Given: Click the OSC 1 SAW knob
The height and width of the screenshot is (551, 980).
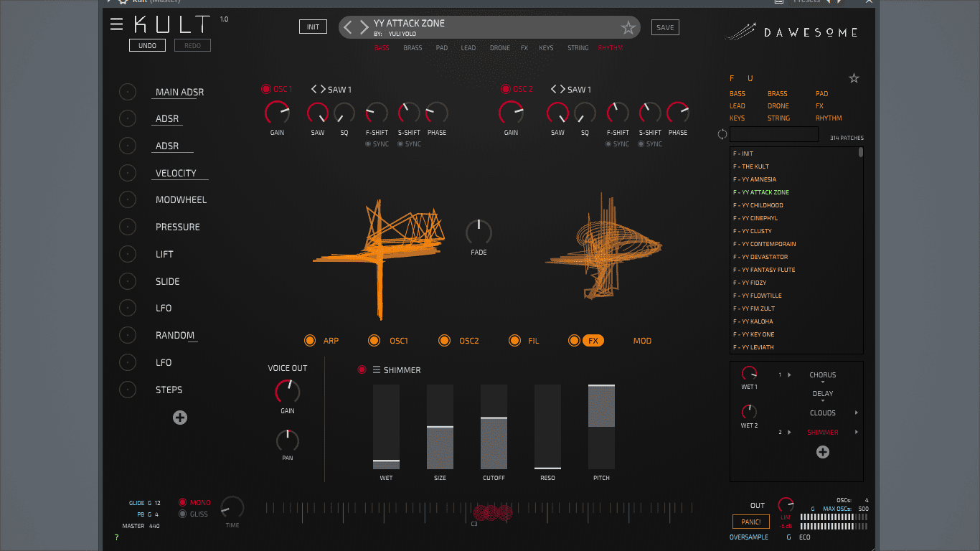Looking at the screenshot, I should 318,113.
